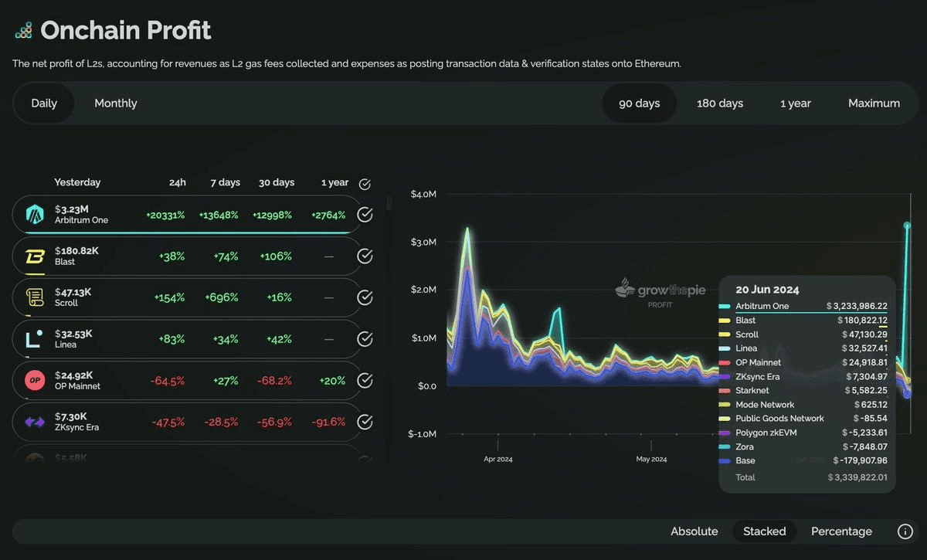Click the Linea chain logo icon
The height and width of the screenshot is (560, 927).
coord(36,338)
